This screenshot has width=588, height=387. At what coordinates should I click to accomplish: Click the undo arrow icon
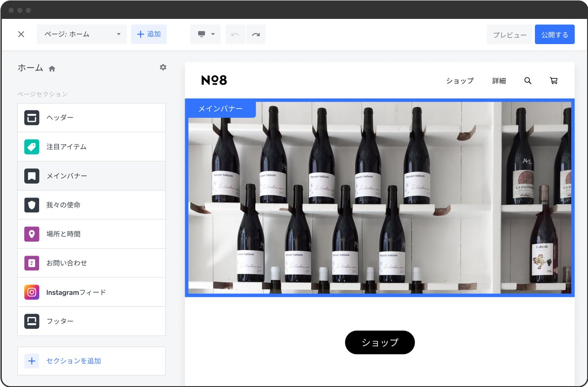tap(236, 34)
